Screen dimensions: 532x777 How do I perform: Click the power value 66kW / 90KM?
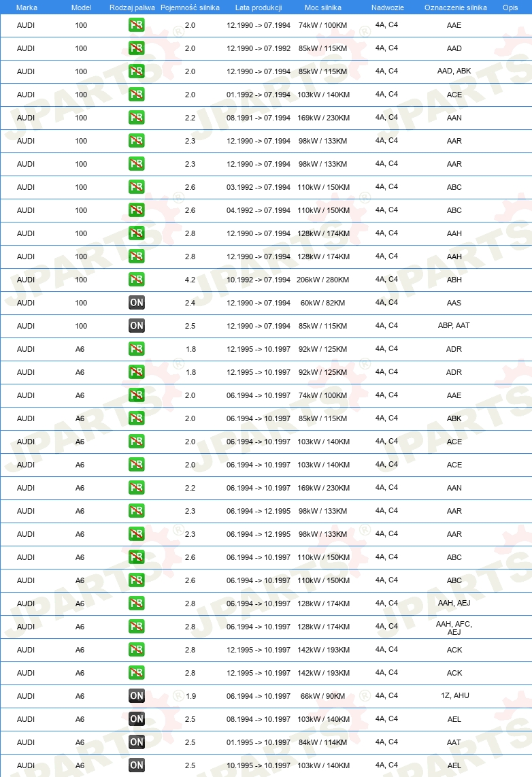[323, 696]
